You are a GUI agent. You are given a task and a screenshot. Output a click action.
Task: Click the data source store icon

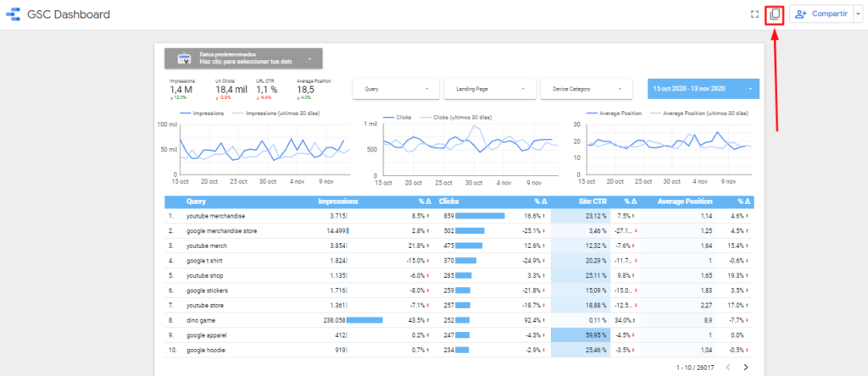click(183, 58)
